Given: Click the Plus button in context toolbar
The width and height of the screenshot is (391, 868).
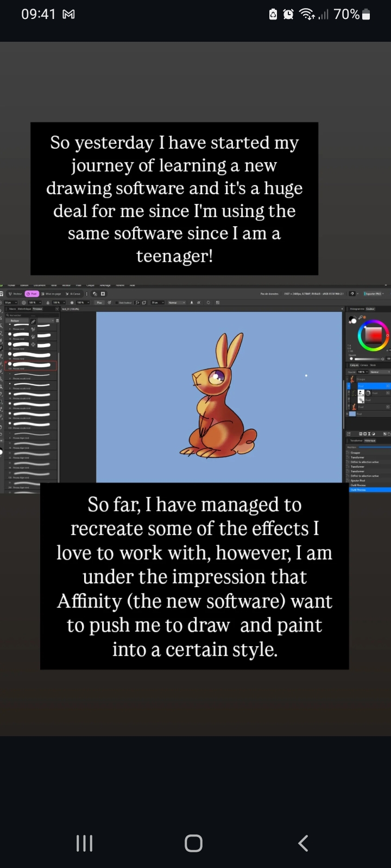Looking at the screenshot, I should point(99,302).
